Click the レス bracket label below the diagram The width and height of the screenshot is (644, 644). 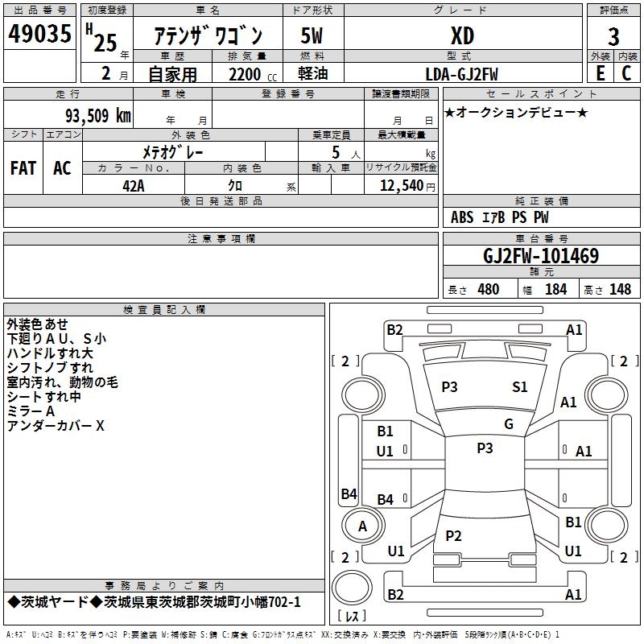[x=352, y=617]
